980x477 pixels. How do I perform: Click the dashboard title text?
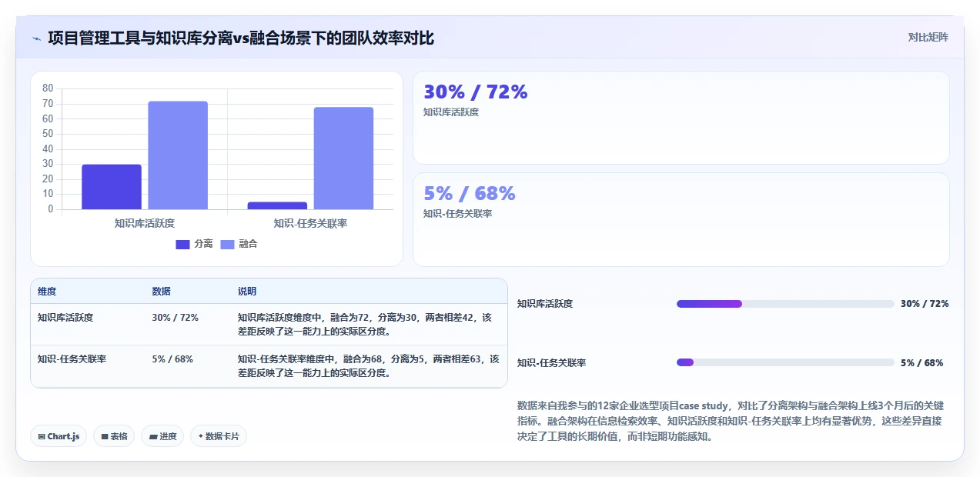coord(241,38)
